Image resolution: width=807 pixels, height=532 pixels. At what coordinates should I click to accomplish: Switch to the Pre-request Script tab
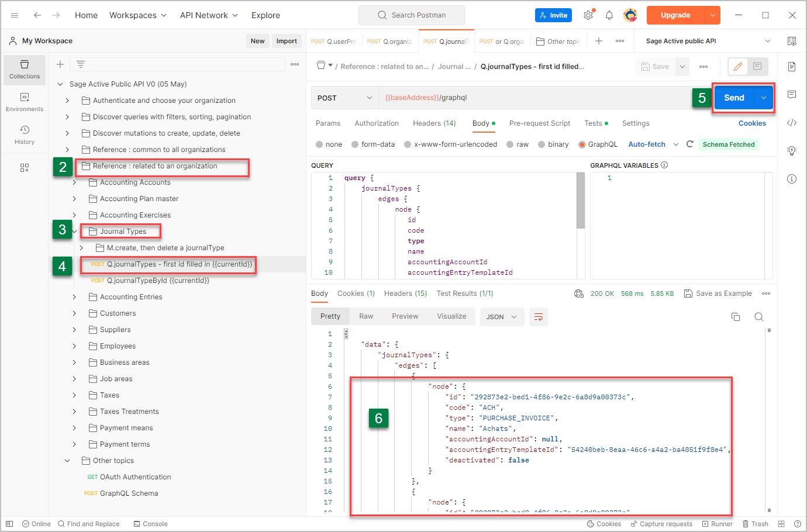point(540,123)
